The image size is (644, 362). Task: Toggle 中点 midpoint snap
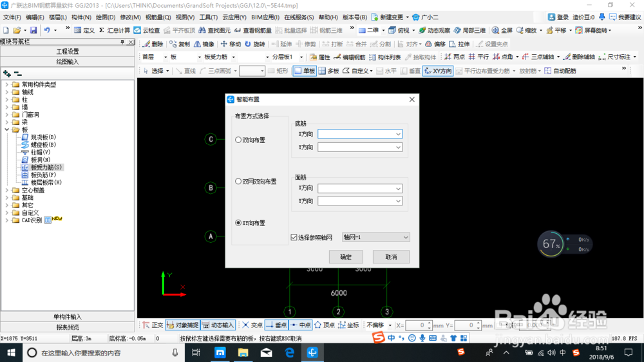click(x=301, y=325)
